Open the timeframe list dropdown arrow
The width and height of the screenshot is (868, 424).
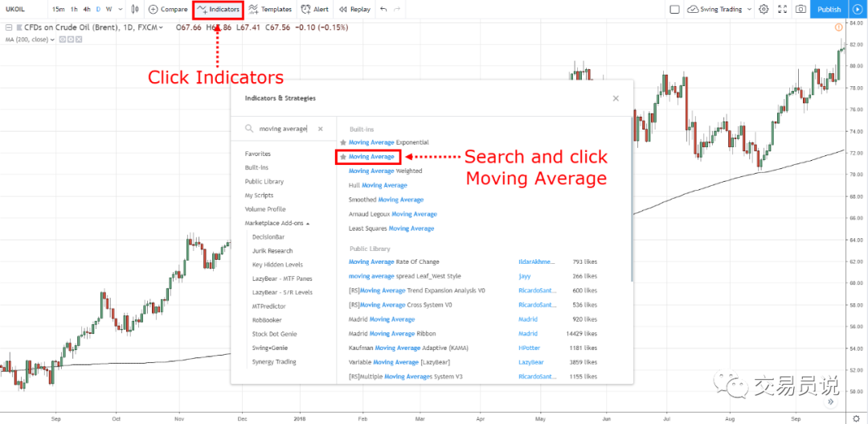(x=120, y=9)
